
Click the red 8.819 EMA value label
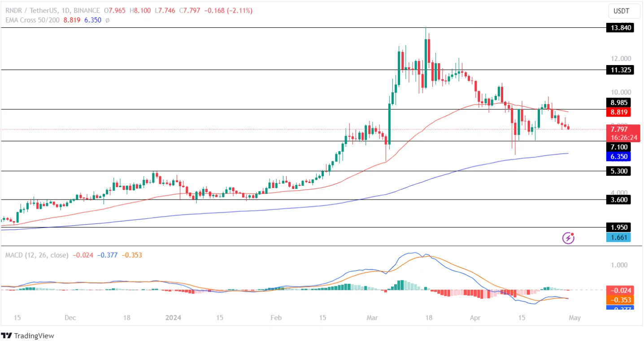(618, 112)
